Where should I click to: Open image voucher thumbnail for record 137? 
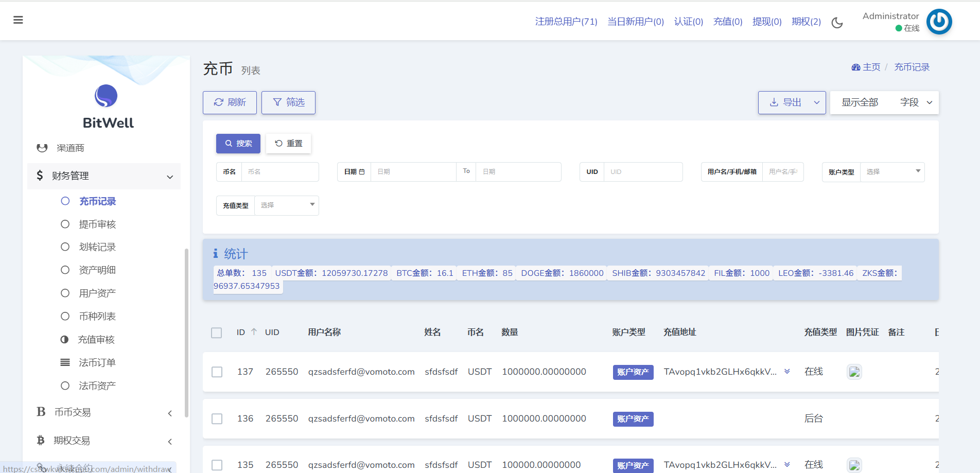point(854,372)
